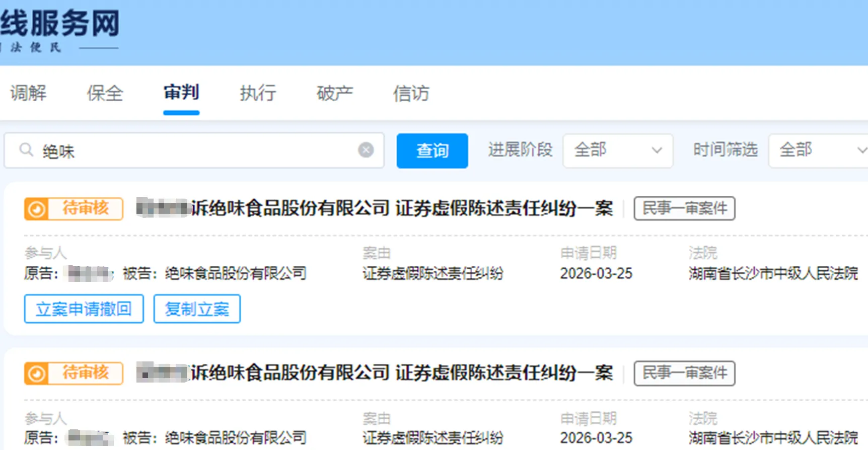This screenshot has height=450, width=868.
Task: Open the 保全 tab
Action: [105, 93]
